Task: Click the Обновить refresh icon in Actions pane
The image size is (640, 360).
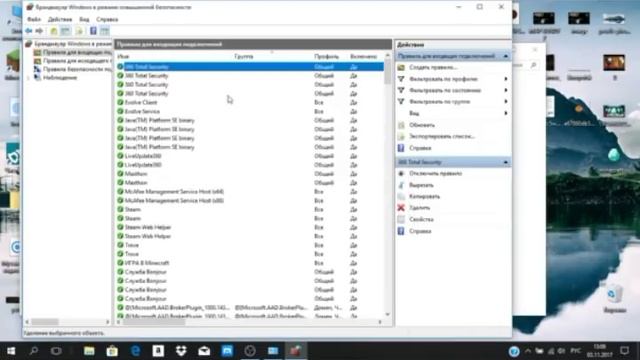Action: [x=401, y=125]
